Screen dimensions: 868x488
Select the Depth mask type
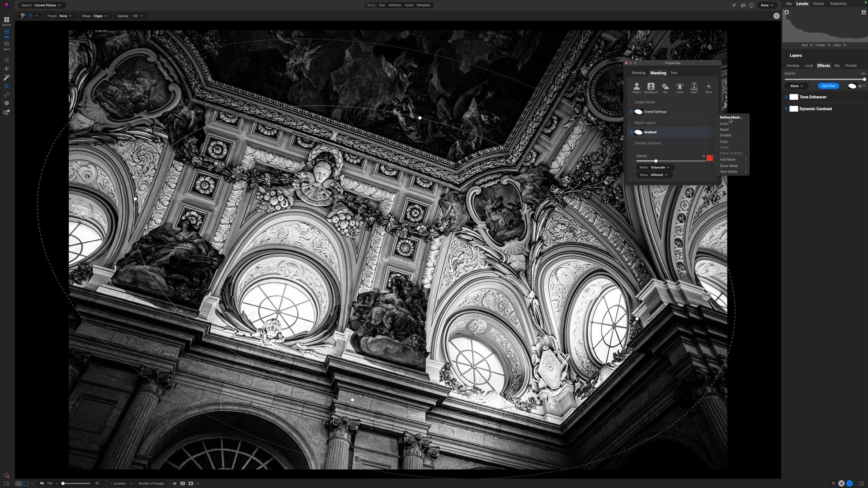pyautogui.click(x=694, y=88)
